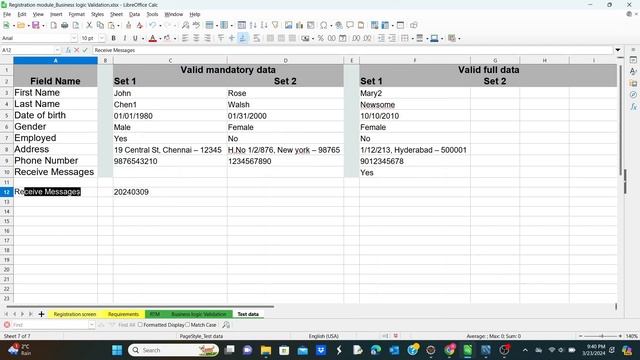640x360 pixels.
Task: Toggle the Wrap Text icon
Action: [256, 38]
